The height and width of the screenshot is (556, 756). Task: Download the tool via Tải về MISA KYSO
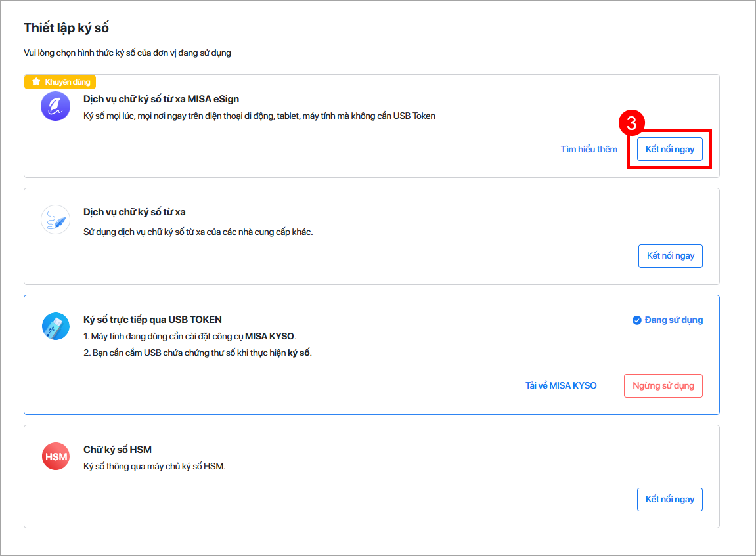tap(561, 386)
